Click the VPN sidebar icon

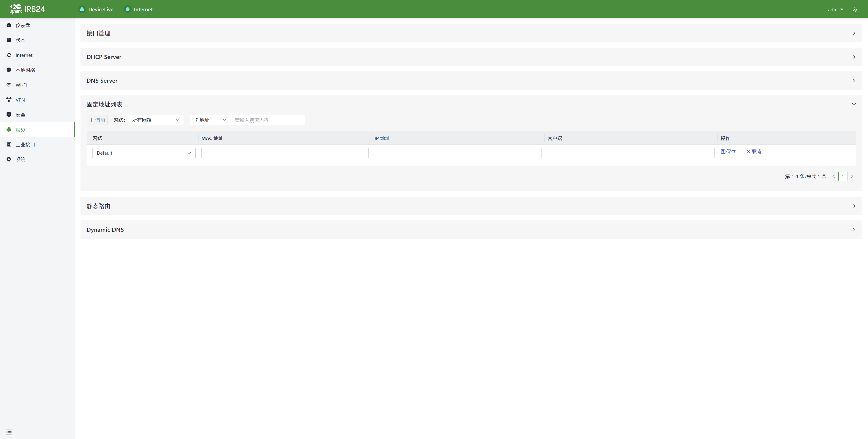click(x=9, y=100)
